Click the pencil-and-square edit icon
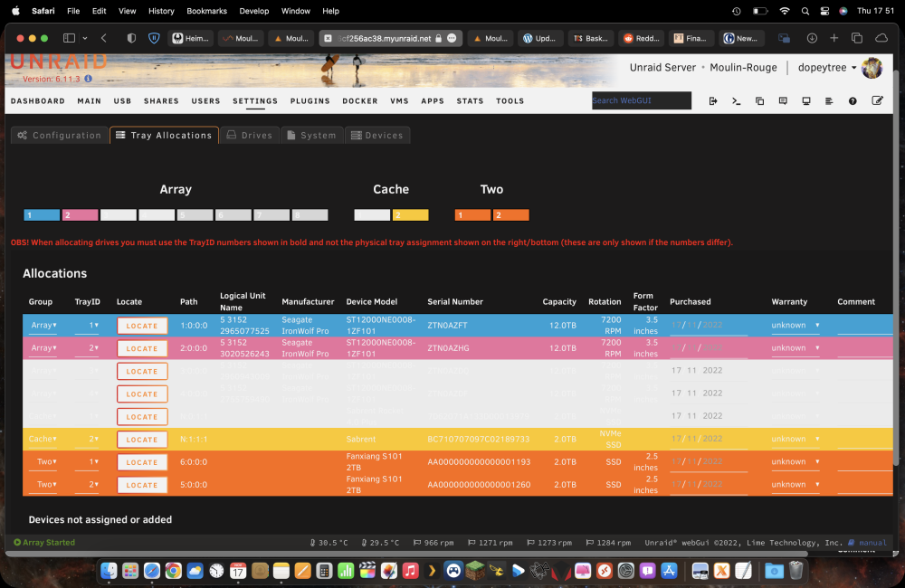The image size is (905, 588). tap(877, 100)
